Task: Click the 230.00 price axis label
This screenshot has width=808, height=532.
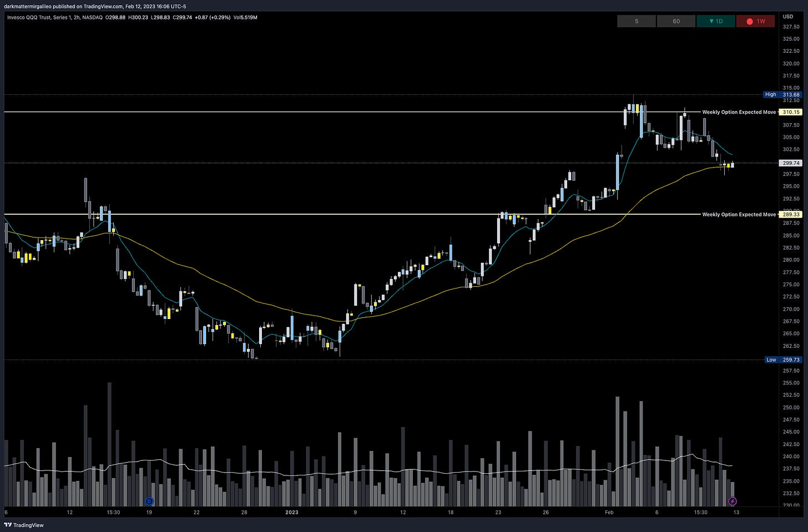Action: click(791, 505)
